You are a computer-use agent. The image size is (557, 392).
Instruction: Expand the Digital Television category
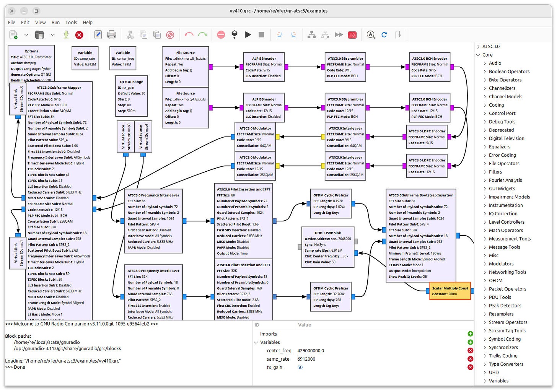click(x=485, y=138)
